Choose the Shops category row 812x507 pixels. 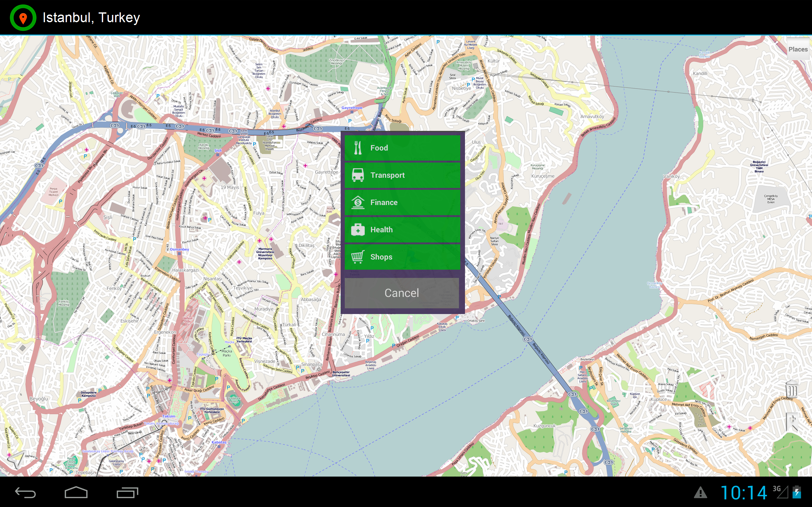(x=402, y=257)
